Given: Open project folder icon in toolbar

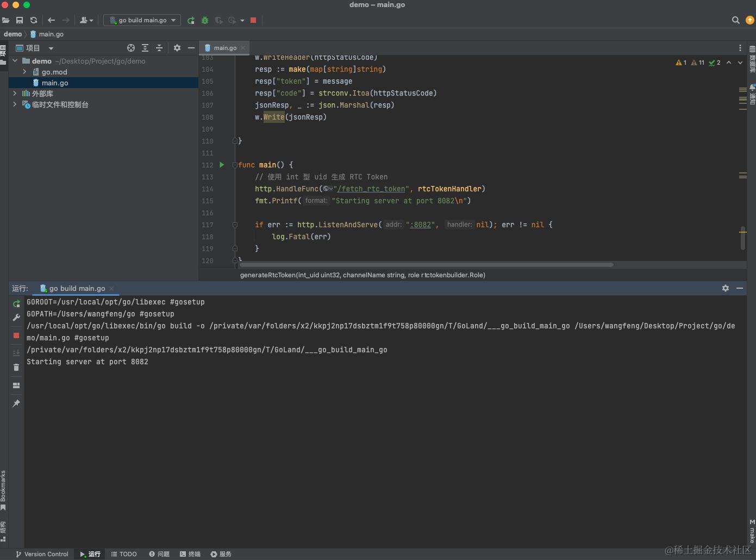Looking at the screenshot, I should pyautogui.click(x=5, y=20).
